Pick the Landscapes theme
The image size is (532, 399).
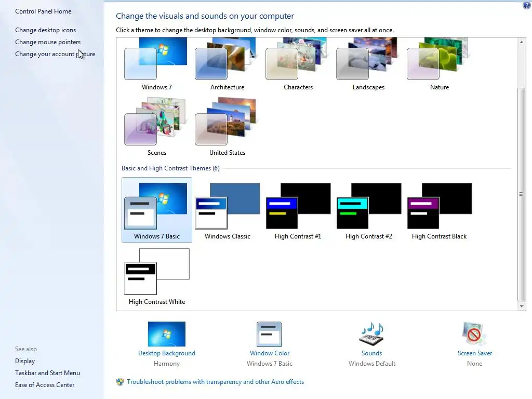click(368, 64)
